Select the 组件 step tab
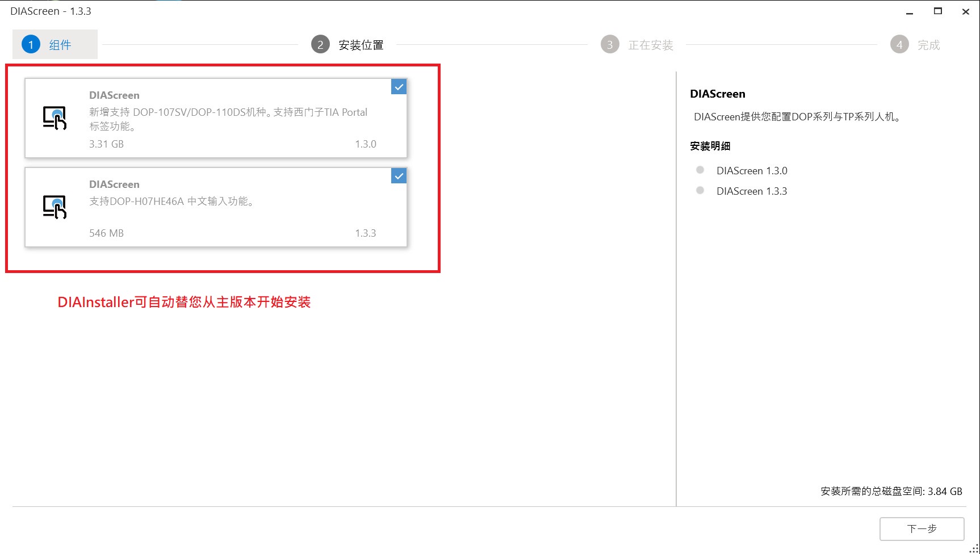 click(x=60, y=45)
